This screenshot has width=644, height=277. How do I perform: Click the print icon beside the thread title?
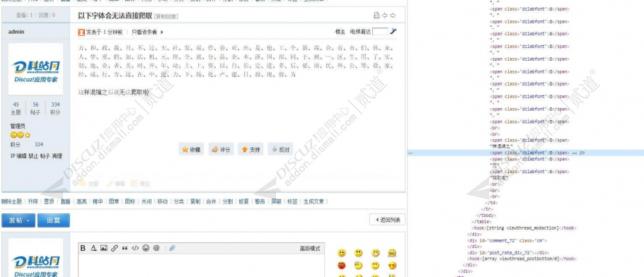pyautogui.click(x=376, y=16)
